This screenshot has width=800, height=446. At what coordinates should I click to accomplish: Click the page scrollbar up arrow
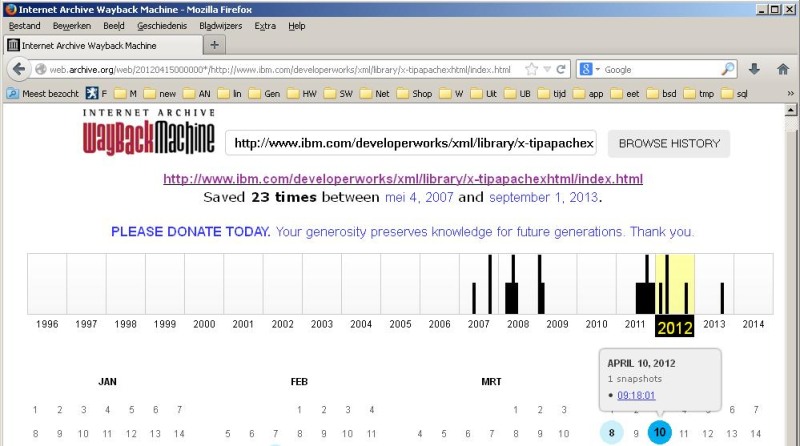pos(791,110)
